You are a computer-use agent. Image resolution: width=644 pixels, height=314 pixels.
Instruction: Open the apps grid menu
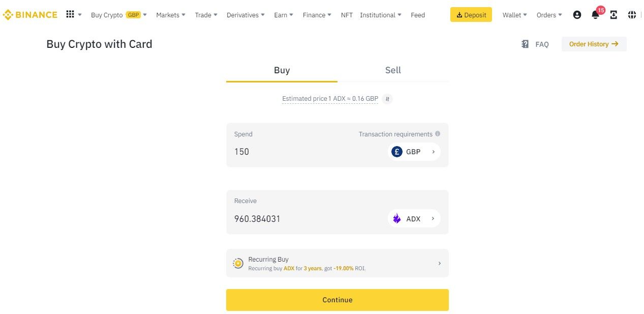70,14
